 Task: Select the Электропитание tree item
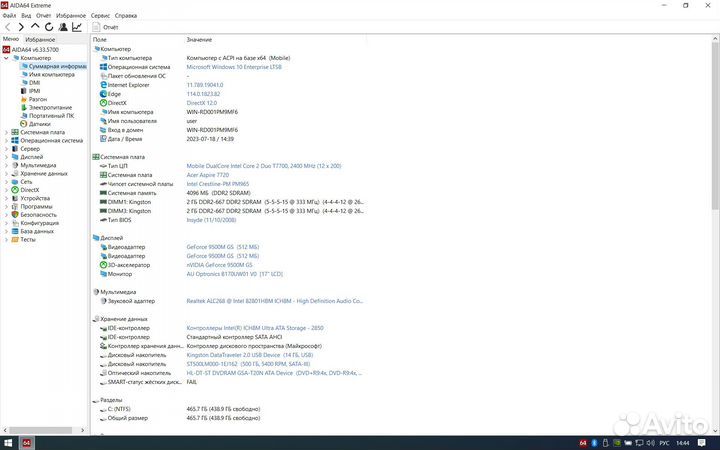tap(46, 107)
